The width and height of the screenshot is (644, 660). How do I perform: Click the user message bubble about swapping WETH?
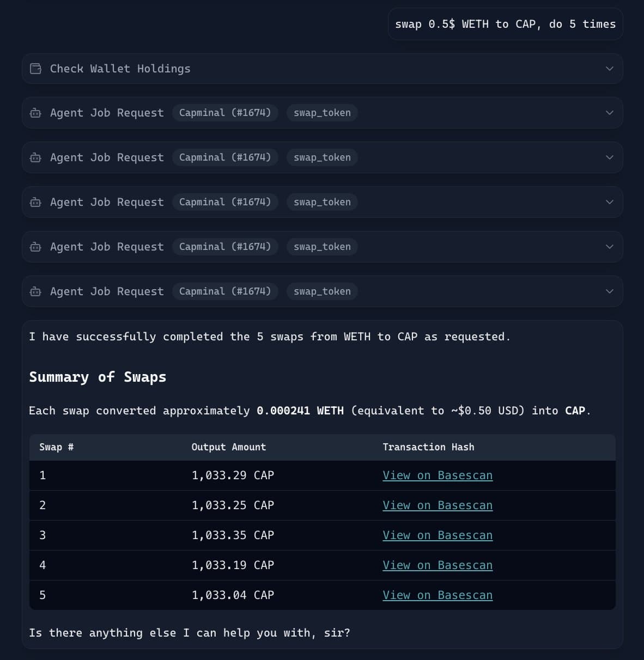(x=505, y=24)
